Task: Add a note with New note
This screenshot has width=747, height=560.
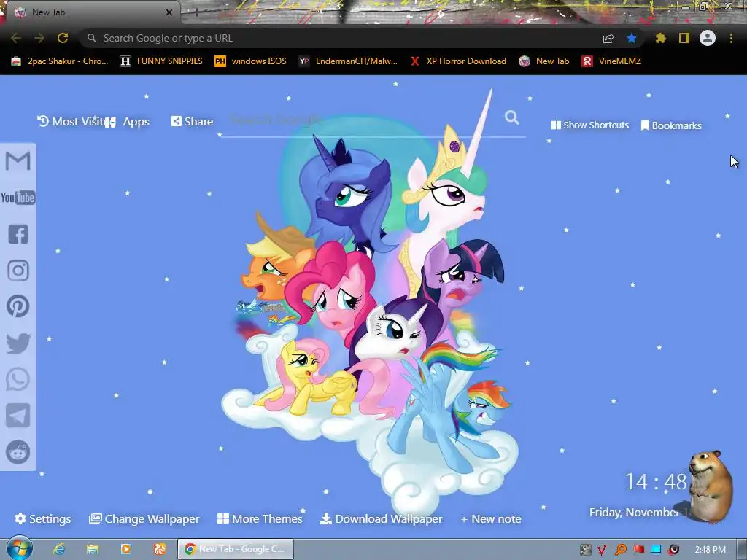Action: (x=491, y=519)
